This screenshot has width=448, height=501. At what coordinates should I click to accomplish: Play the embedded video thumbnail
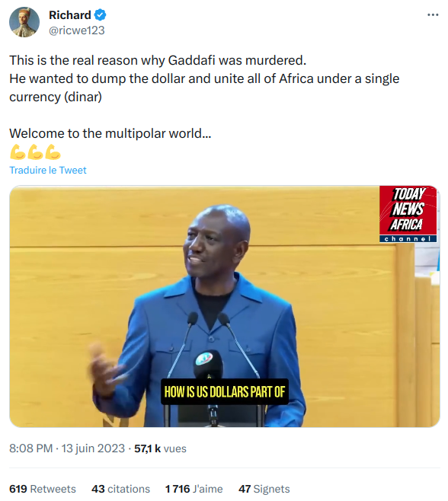[x=225, y=306]
